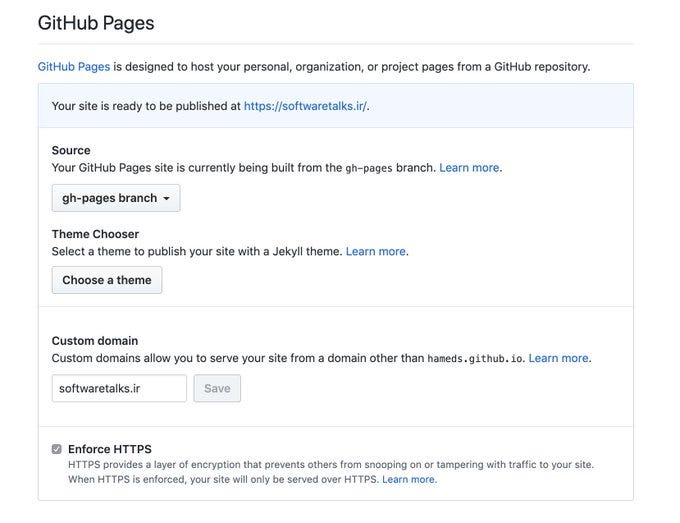The height and width of the screenshot is (523, 680).
Task: Open Learn more link in Source section
Action: 469,168
